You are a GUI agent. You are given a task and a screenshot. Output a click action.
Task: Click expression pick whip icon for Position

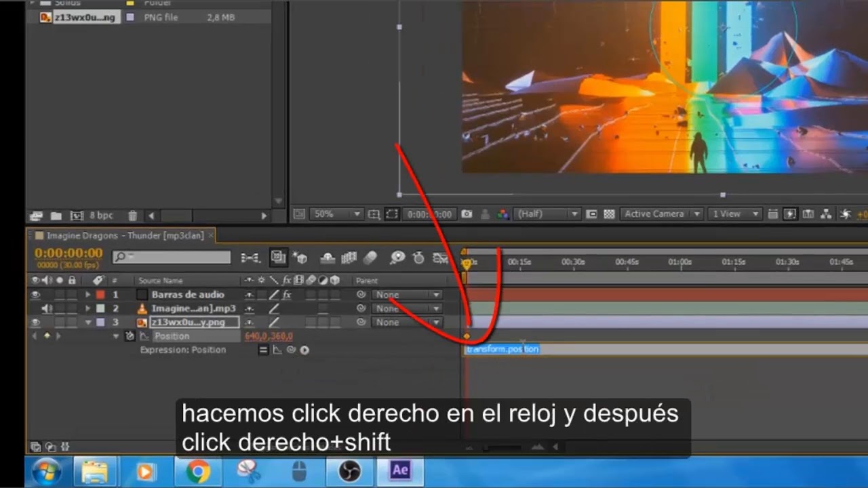[x=291, y=350]
